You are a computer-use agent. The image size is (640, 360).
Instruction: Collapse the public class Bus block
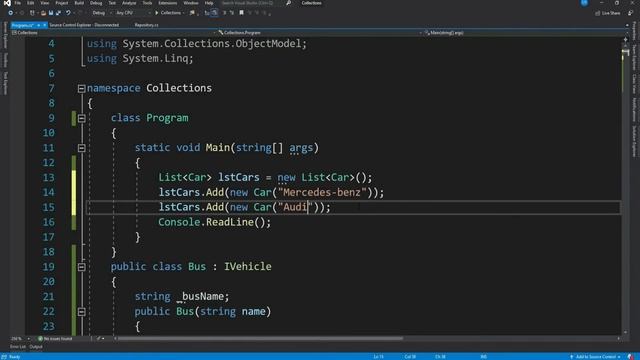(81, 267)
